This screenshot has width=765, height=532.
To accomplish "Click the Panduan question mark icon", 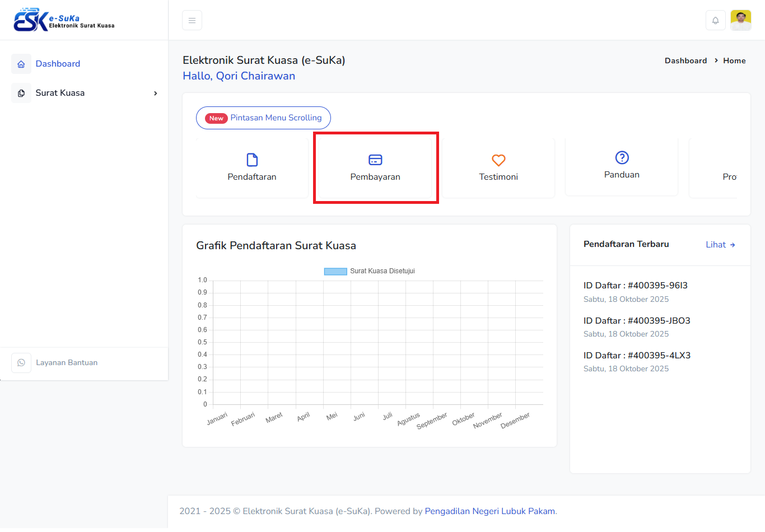I will [x=622, y=158].
